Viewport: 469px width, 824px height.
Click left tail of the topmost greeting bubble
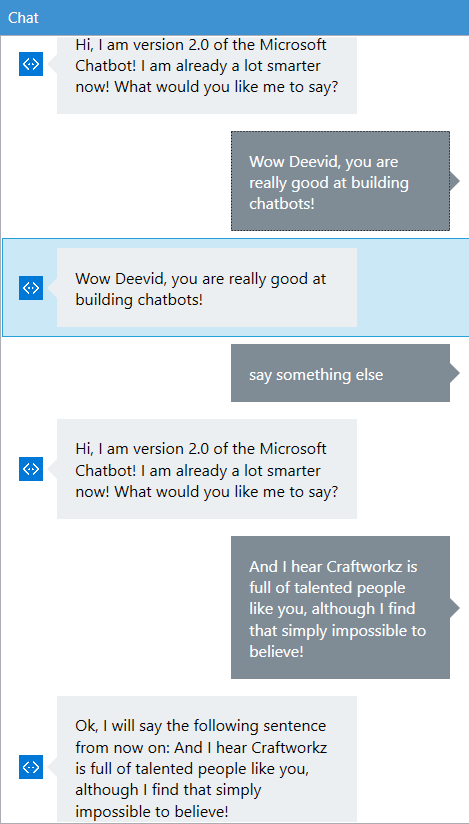coord(52,64)
